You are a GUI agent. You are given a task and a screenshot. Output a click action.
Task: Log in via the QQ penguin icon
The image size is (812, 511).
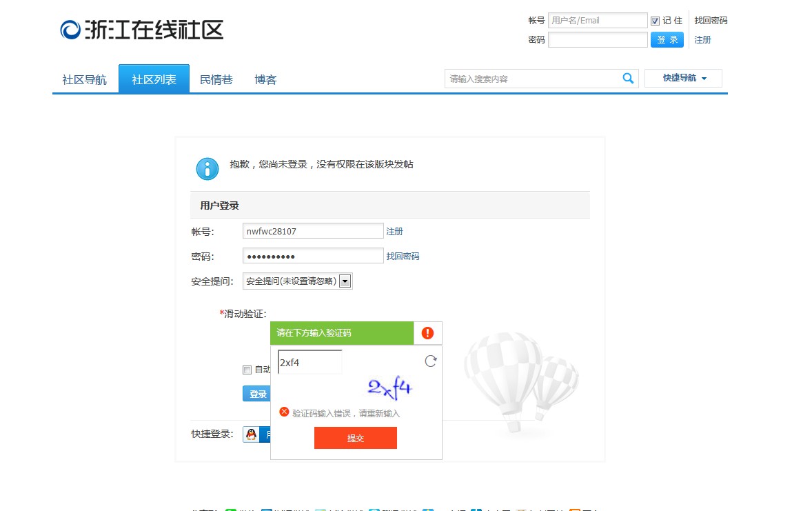click(252, 434)
